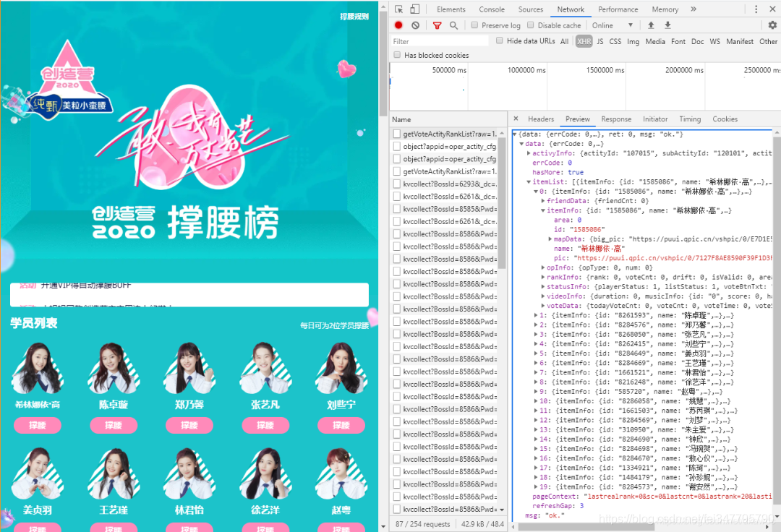Filter by JS resource type

599,41
